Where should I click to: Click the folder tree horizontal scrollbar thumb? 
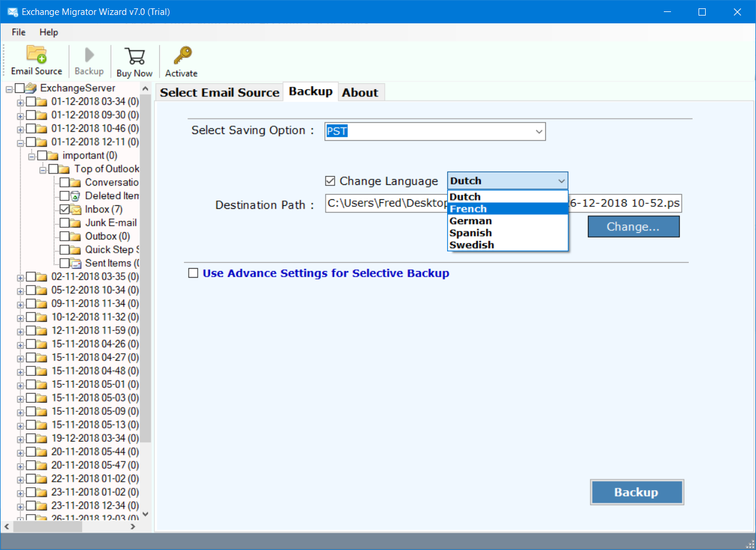point(48,527)
